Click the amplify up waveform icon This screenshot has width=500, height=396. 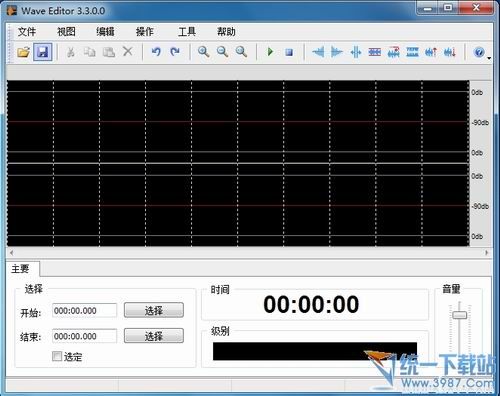tap(431, 52)
